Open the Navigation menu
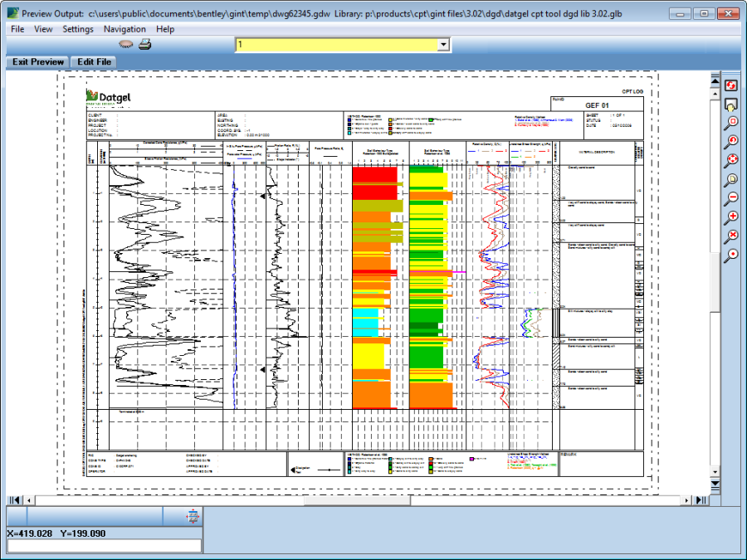The width and height of the screenshot is (747, 560). pyautogui.click(x=124, y=29)
